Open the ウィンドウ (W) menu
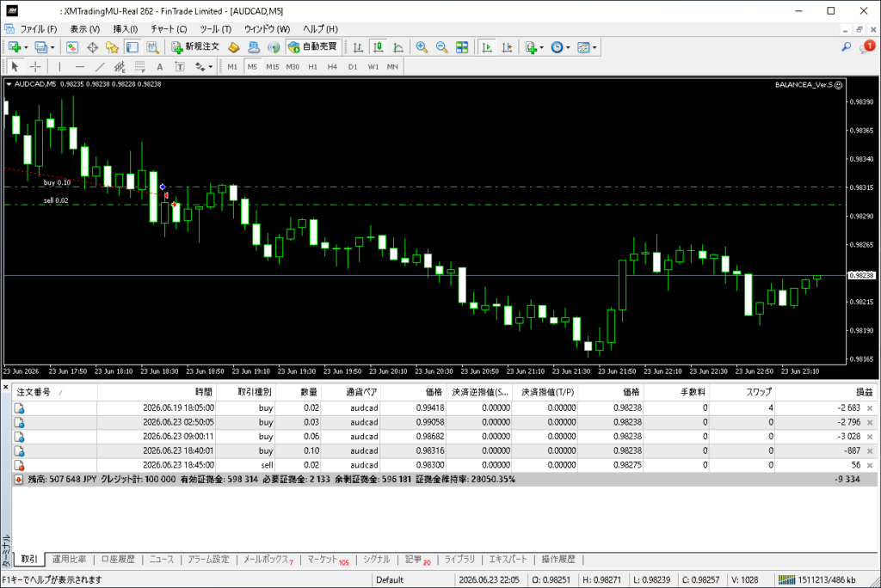881x588 pixels. (267, 29)
